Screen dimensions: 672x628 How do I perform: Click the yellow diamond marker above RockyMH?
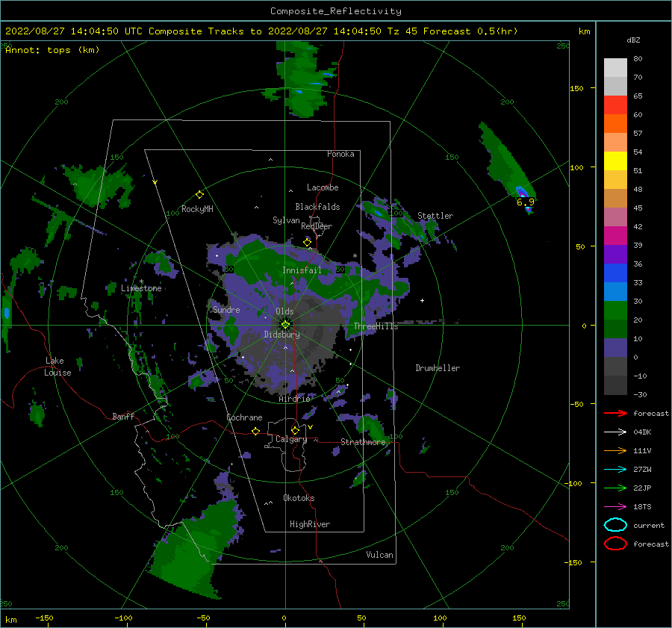(199, 195)
